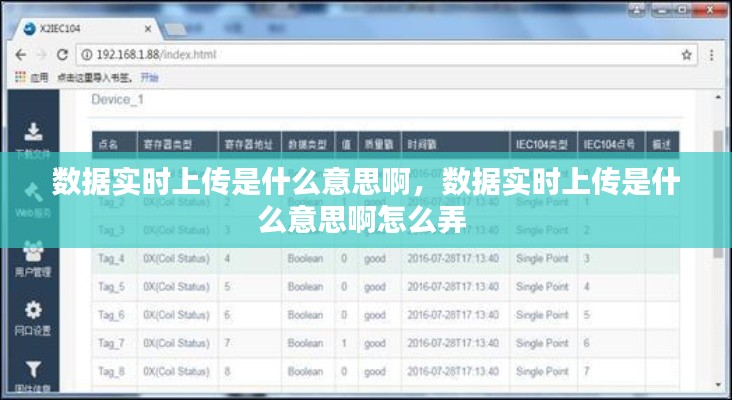Select the Tag_4 row name
This screenshot has width=732, height=400.
tap(111, 259)
